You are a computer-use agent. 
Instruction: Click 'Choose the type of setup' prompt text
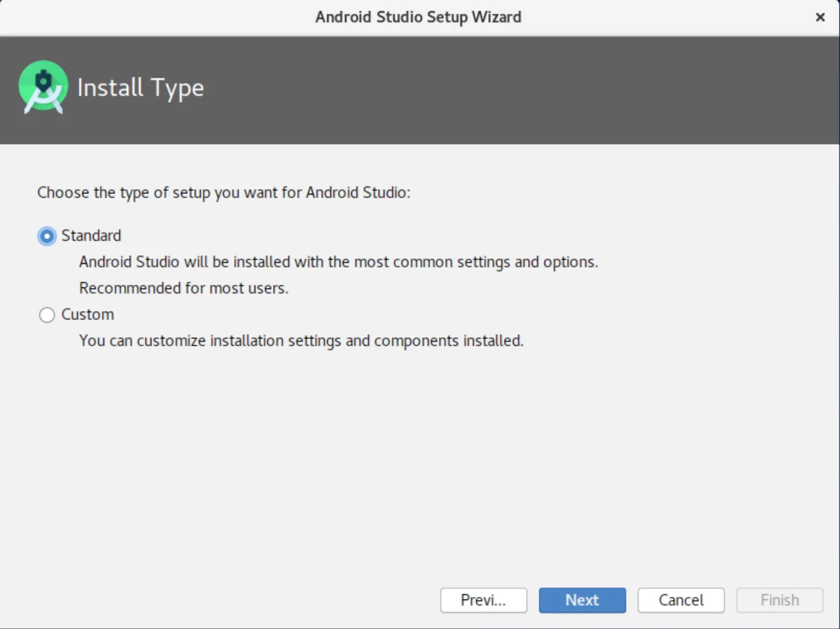(223, 193)
